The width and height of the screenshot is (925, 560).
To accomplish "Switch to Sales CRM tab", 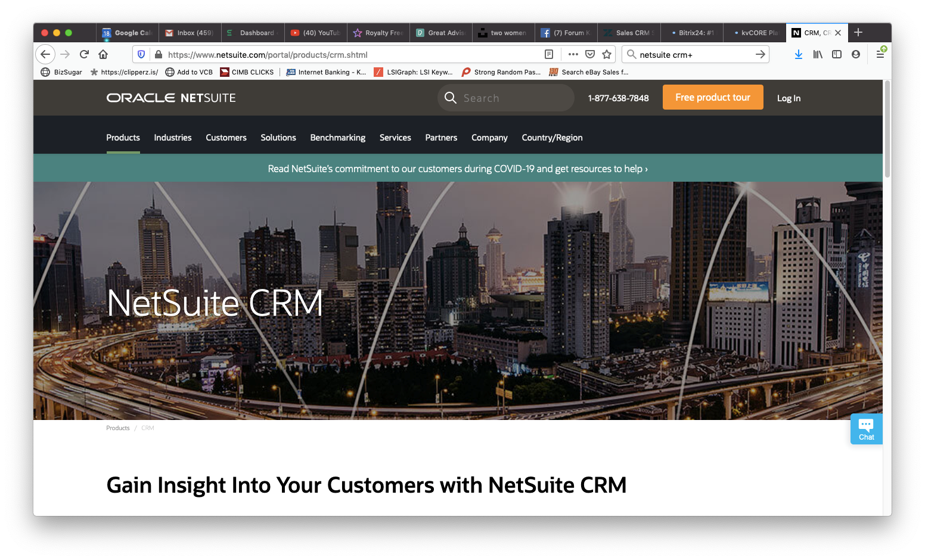I will click(629, 33).
